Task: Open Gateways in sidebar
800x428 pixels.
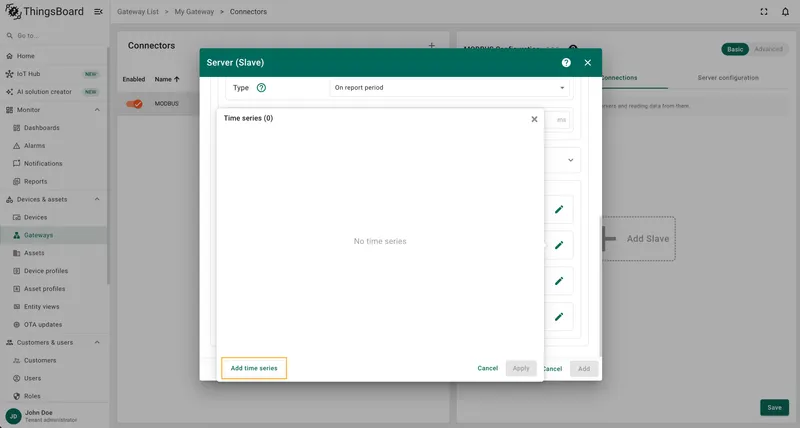Action: pyautogui.click(x=54, y=235)
